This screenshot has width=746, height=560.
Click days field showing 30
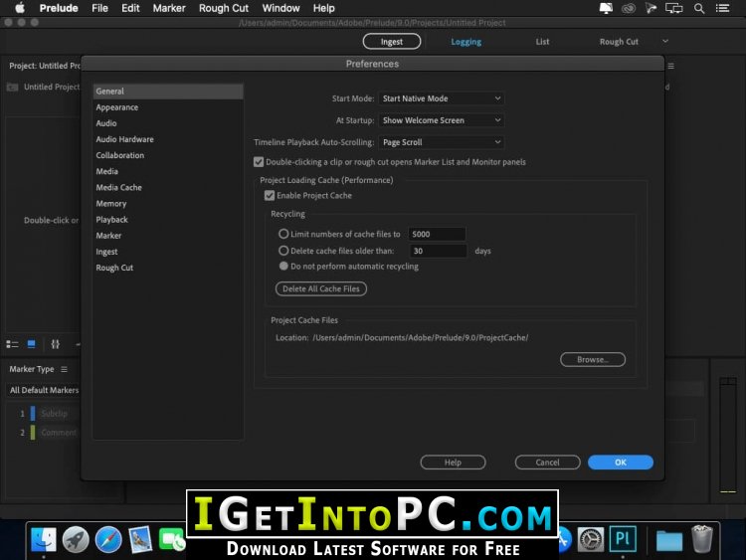pos(439,251)
